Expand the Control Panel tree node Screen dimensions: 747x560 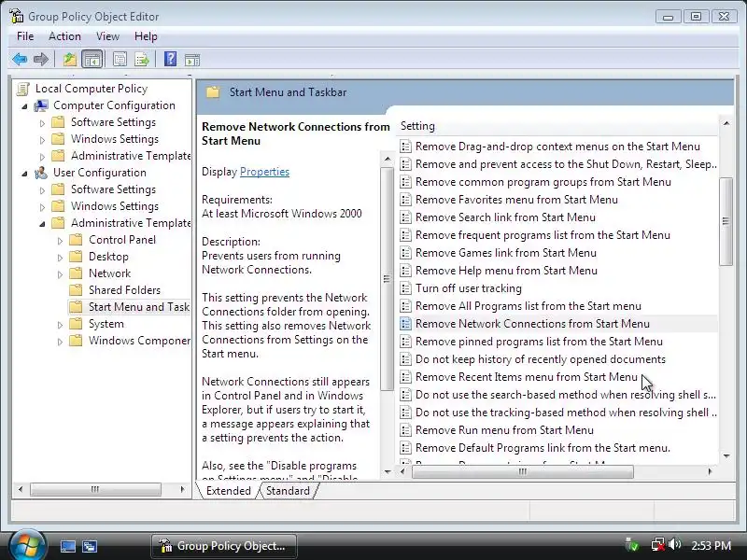coord(60,241)
